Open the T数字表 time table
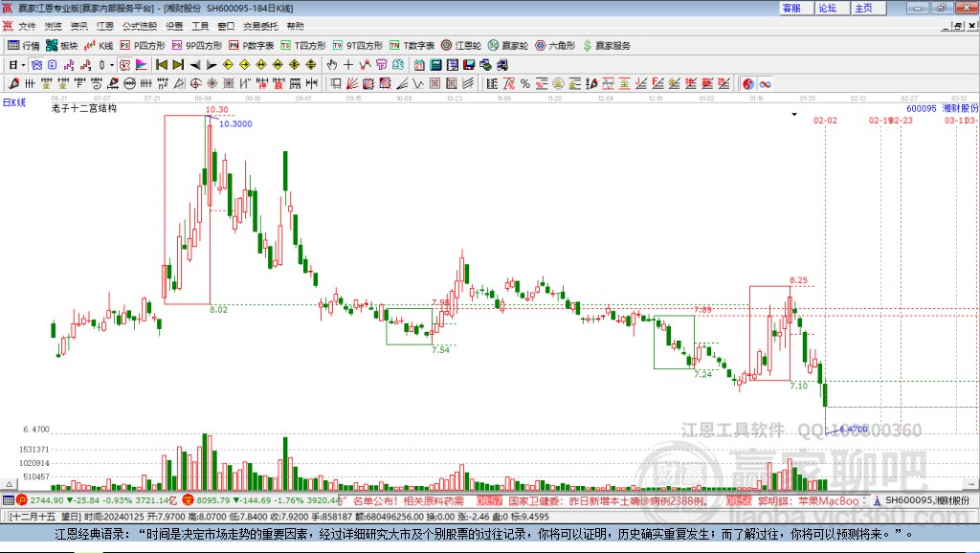Screen dimensions: 980x553 click(412, 45)
